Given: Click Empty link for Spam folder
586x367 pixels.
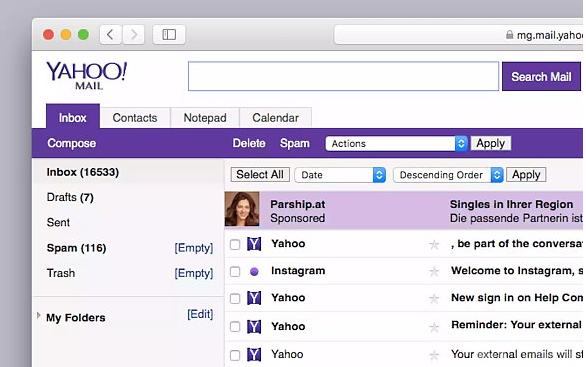Looking at the screenshot, I should point(194,248).
